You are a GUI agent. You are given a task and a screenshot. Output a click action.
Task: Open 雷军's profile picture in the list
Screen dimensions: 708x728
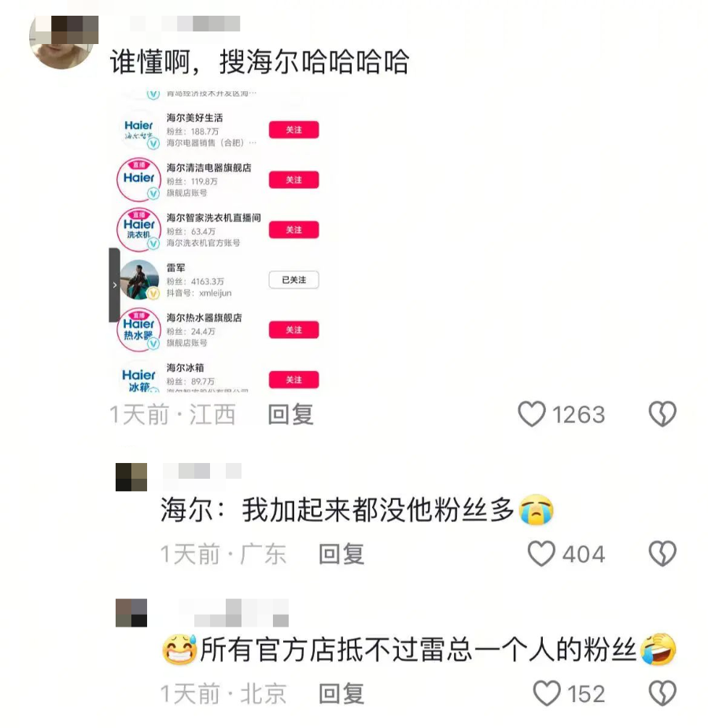[139, 280]
